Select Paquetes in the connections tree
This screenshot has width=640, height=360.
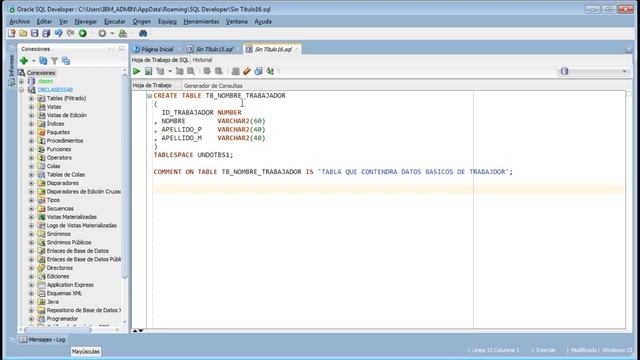click(x=58, y=132)
